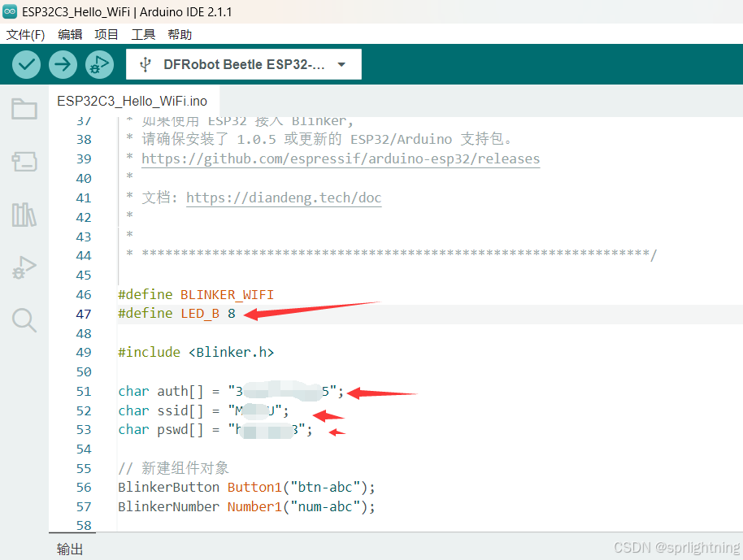
Task: Click line number 51 in gutter
Action: (x=84, y=391)
